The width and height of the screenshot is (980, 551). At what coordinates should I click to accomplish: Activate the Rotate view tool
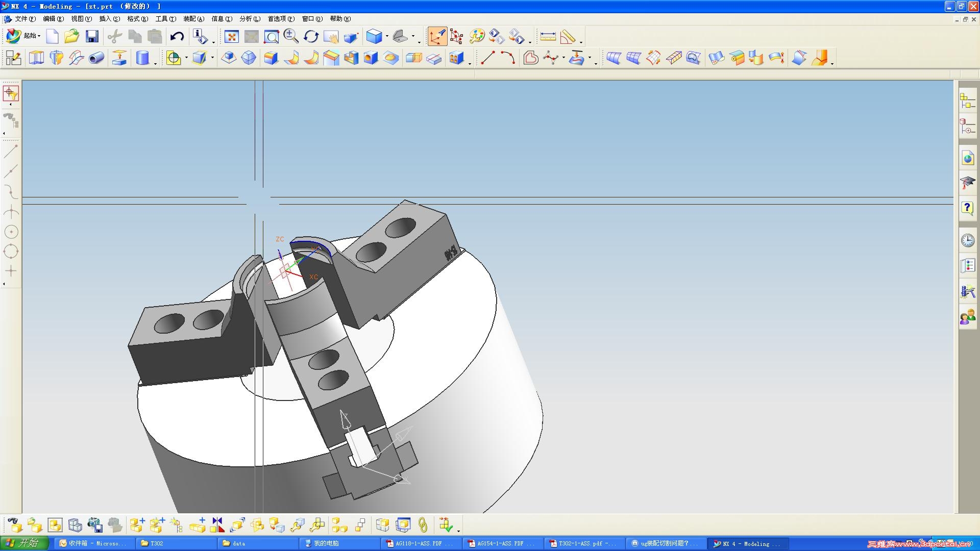311,36
